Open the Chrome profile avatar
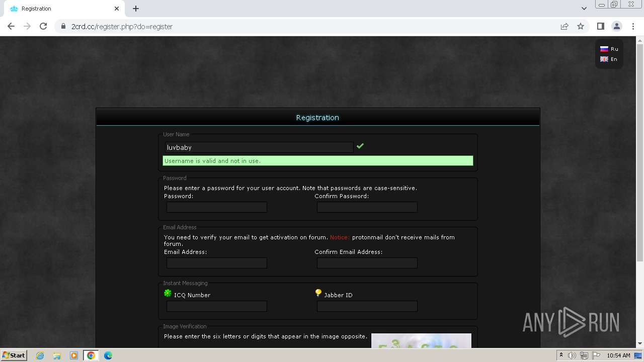644x362 pixels. pos(617,26)
